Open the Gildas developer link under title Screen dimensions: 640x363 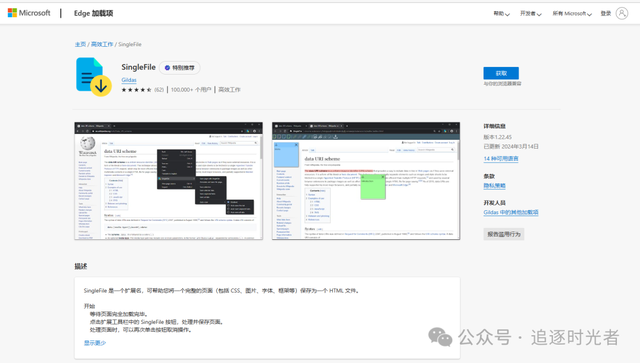click(x=129, y=80)
